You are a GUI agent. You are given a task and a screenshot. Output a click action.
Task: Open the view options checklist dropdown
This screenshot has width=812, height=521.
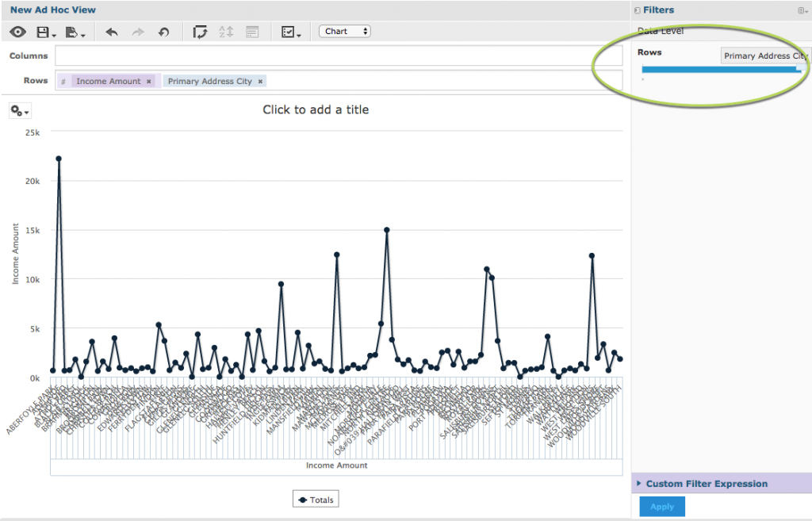[x=290, y=32]
